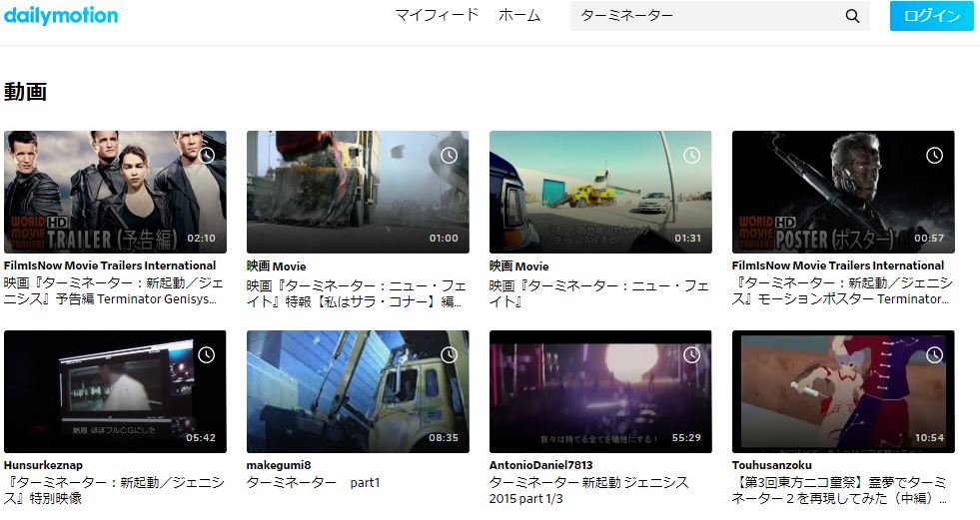Click watch-later clock on 55:29 video
This screenshot has height=520, width=980.
click(x=691, y=355)
